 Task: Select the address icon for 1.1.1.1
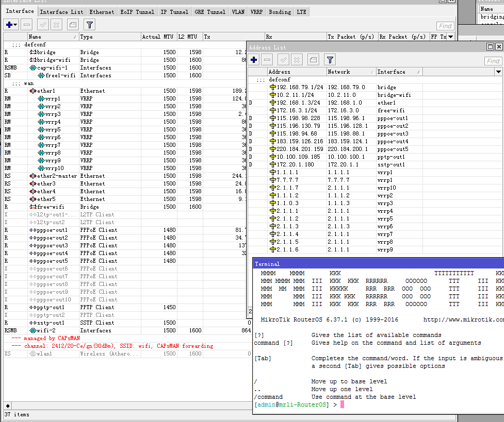coord(272,172)
